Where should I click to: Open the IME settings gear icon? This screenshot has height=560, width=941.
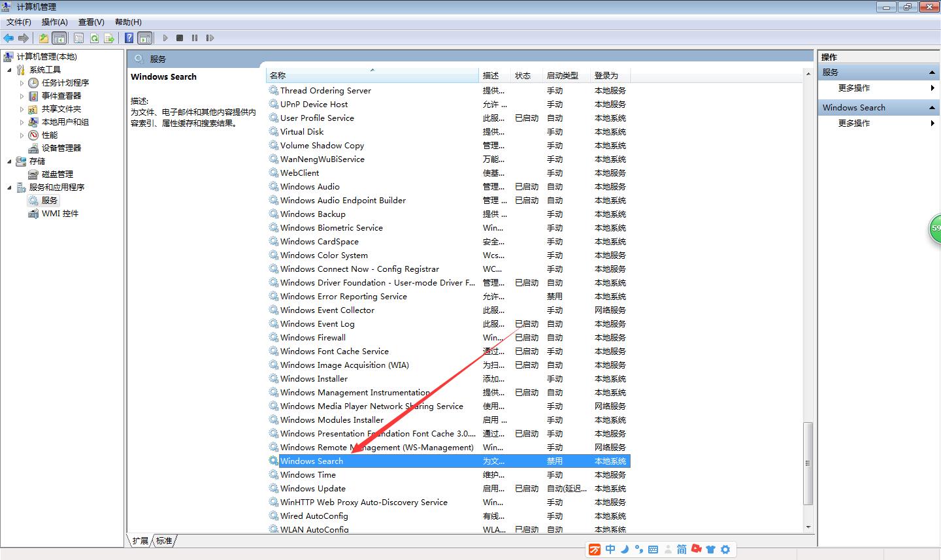pos(725,550)
